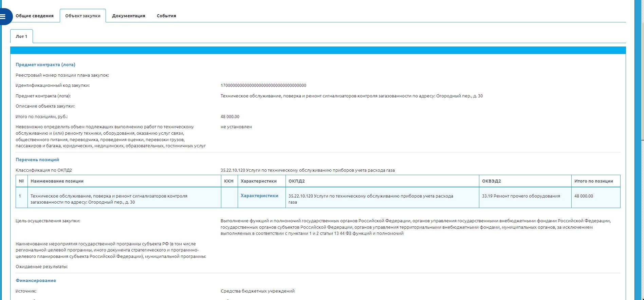
Task: Click the row 1 ОКПД2 cell 35.22.10.120
Action: pyautogui.click(x=382, y=198)
